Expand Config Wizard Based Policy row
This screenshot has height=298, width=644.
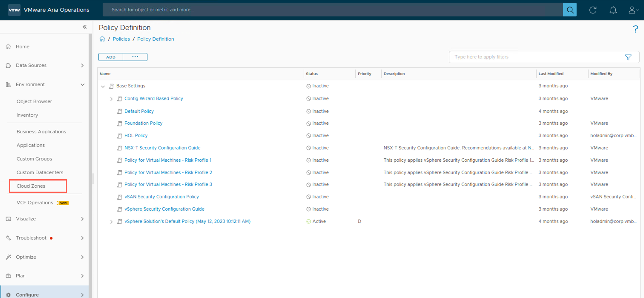(x=111, y=99)
